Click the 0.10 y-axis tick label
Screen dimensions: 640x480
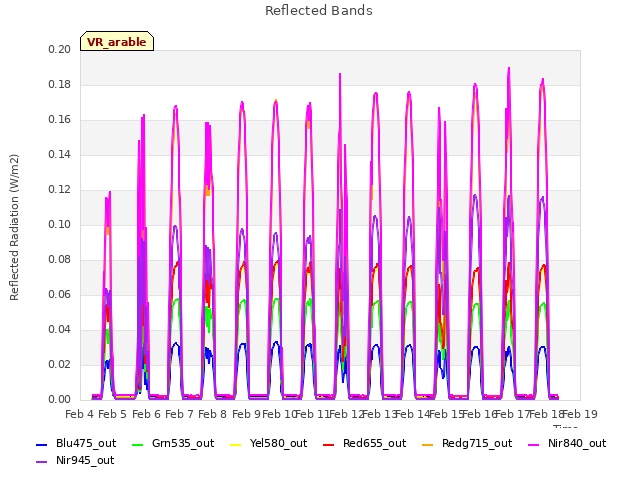tap(60, 224)
